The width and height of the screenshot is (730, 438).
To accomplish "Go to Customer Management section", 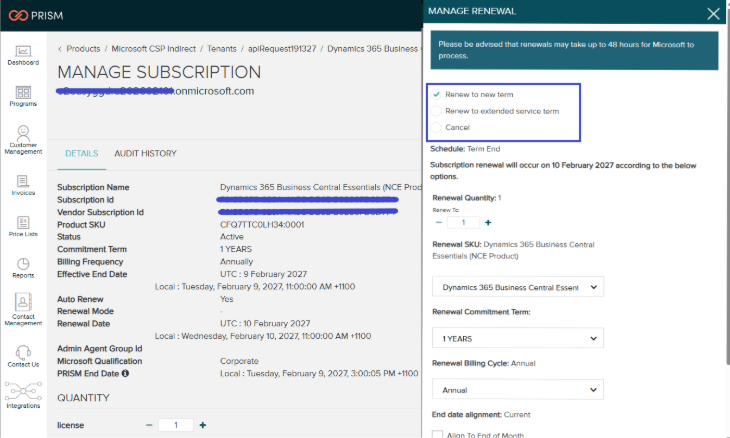I will tap(23, 140).
